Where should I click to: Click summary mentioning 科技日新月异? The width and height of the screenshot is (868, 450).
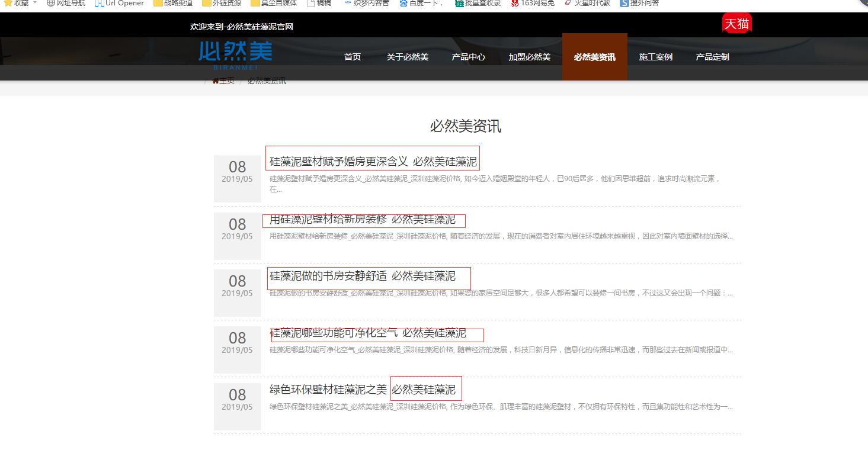(501, 350)
